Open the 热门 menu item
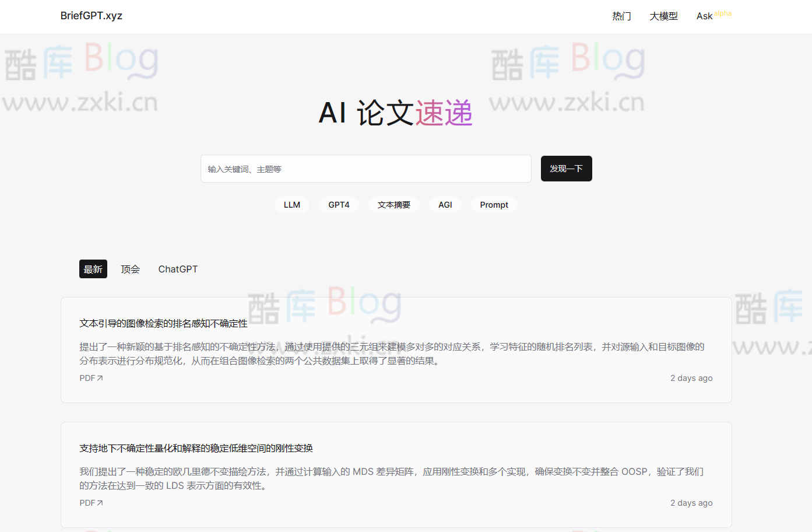Image resolution: width=812 pixels, height=532 pixels. click(x=622, y=16)
